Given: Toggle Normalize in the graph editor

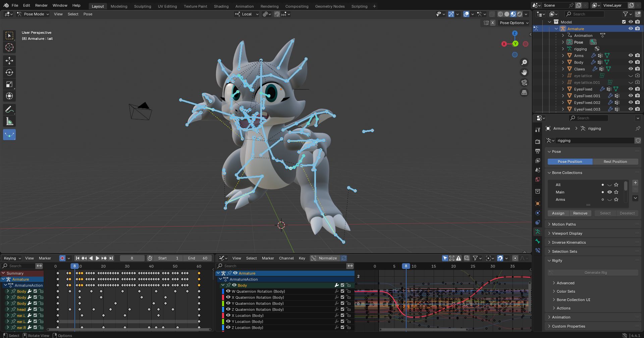Looking at the screenshot, I should click(x=324, y=258).
